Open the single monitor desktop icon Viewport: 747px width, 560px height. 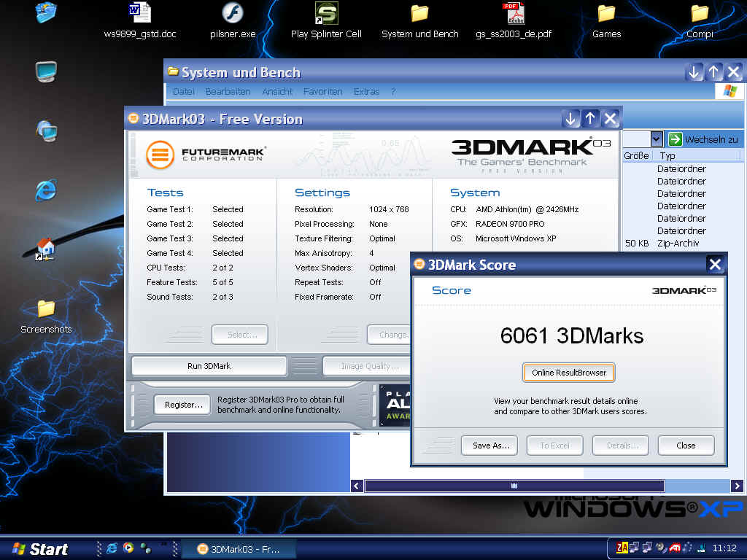tap(46, 72)
